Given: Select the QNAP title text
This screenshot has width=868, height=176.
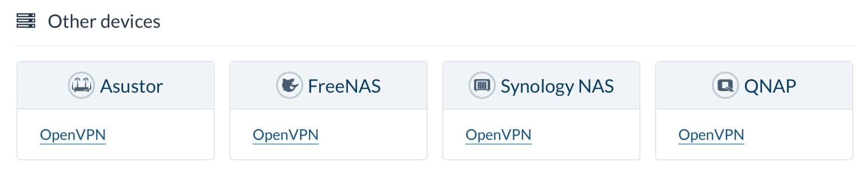Looking at the screenshot, I should [770, 86].
